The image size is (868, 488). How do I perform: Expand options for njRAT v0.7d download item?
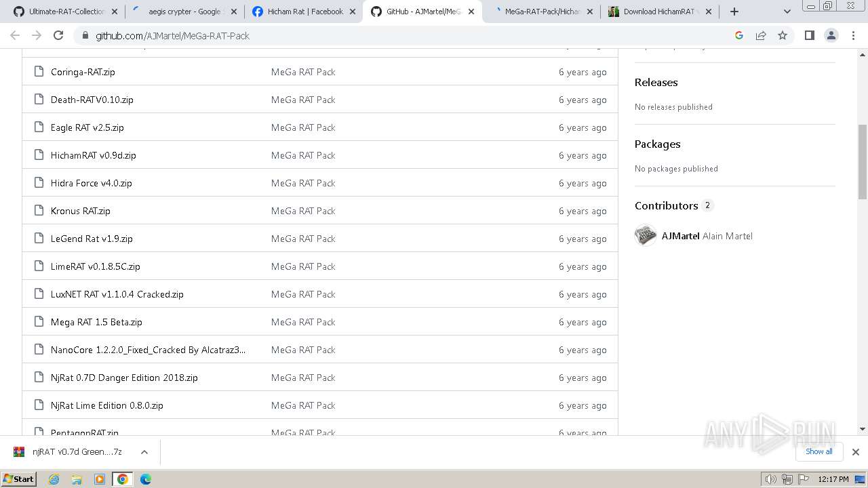pos(144,451)
